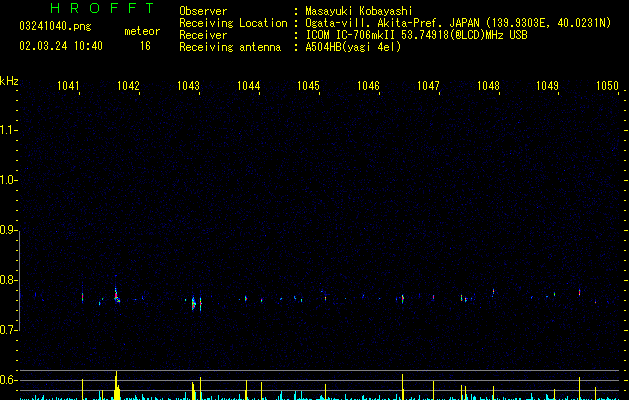This screenshot has width=629, height=400.
Task: Click the observer name Masayuki Kobayashi
Action: coord(359,11)
